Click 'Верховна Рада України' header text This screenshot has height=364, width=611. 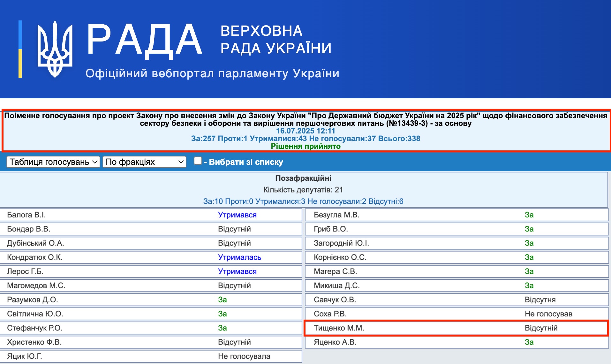276,40
